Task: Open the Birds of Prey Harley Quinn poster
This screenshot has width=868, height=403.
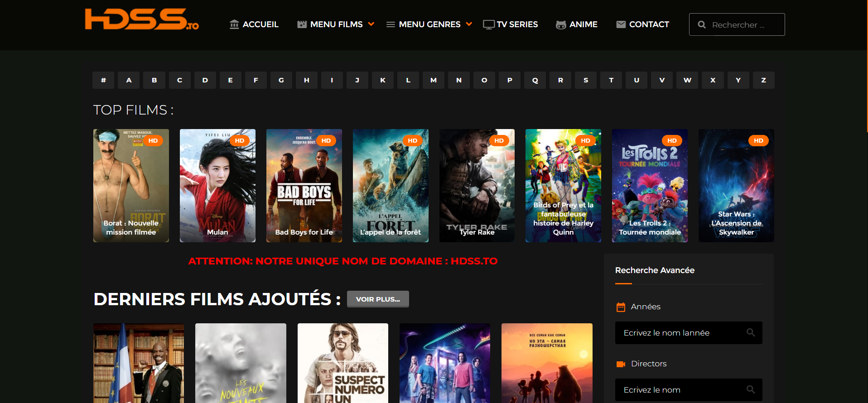Action: [x=563, y=186]
